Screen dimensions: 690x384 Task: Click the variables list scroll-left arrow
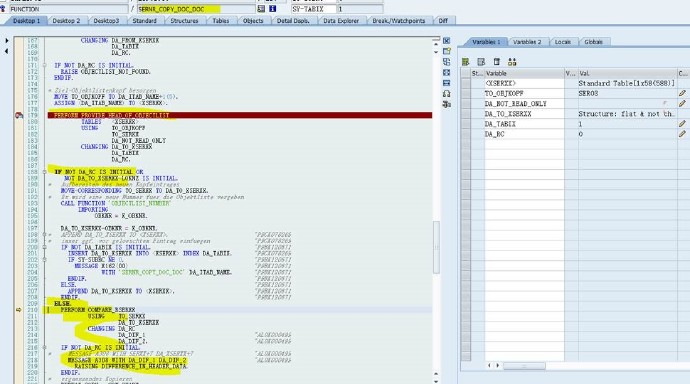[489, 366]
